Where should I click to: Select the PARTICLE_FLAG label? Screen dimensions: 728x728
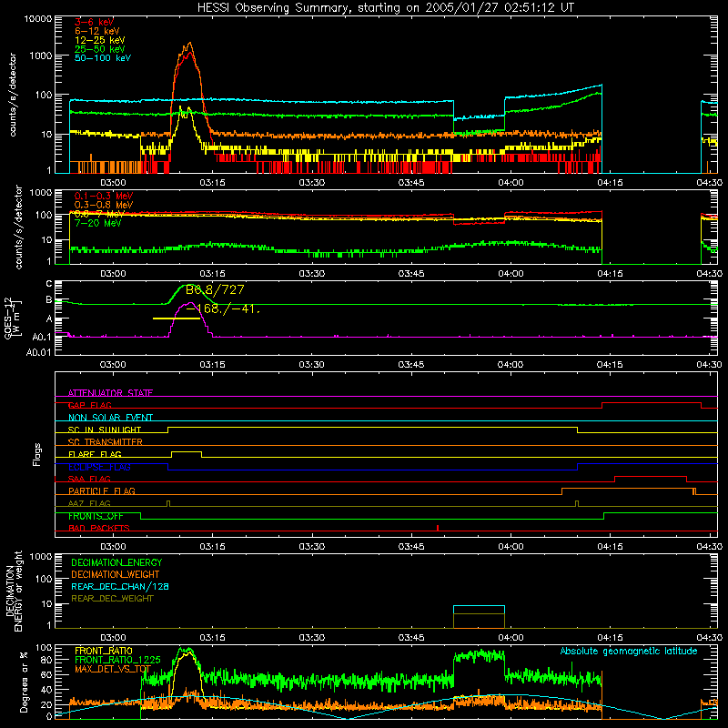tap(102, 490)
